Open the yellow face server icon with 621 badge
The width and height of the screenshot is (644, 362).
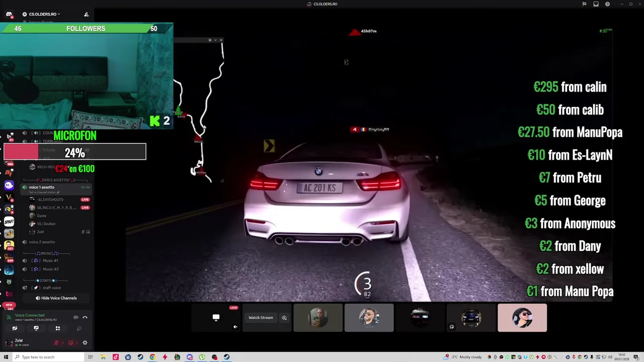coord(9,245)
